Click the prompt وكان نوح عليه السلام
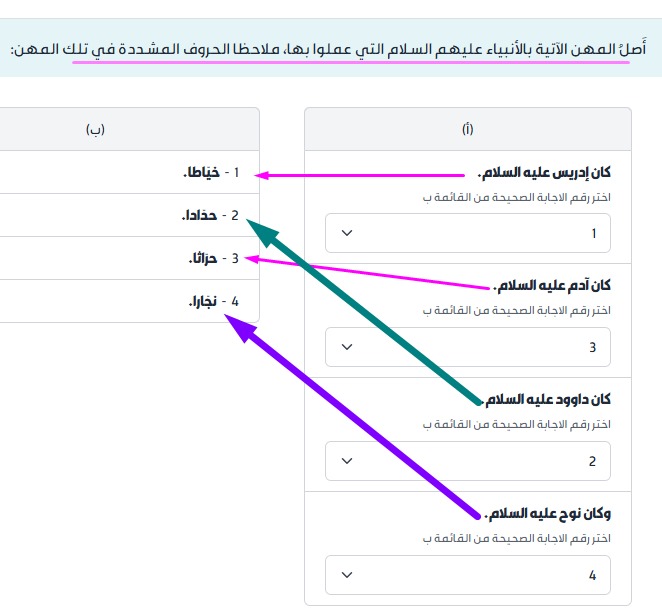Image resolution: width=662 pixels, height=612 pixels. pos(548,514)
